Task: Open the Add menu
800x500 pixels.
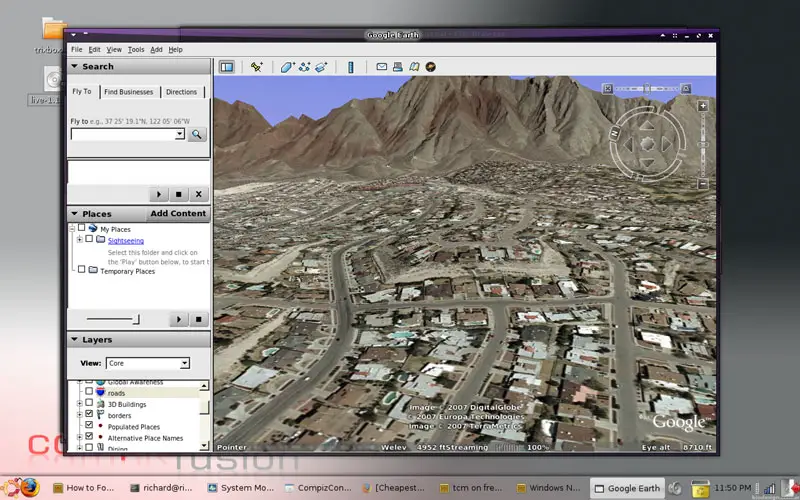Action: tap(156, 49)
